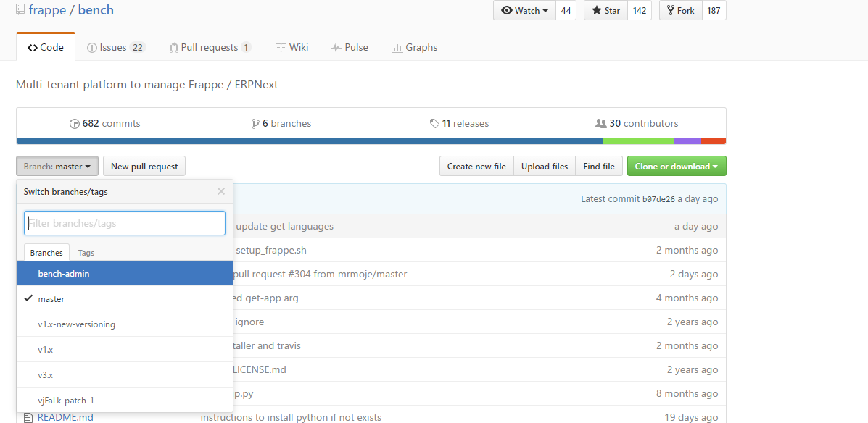The image size is (868, 423).
Task: Click the New pull request button
Action: 144,166
